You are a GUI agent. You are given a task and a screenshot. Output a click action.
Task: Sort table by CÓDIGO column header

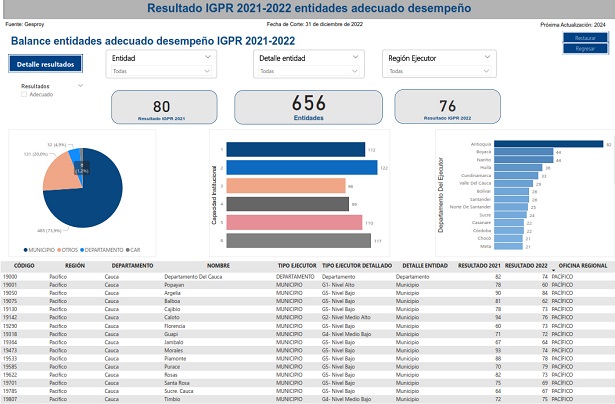tap(24, 266)
